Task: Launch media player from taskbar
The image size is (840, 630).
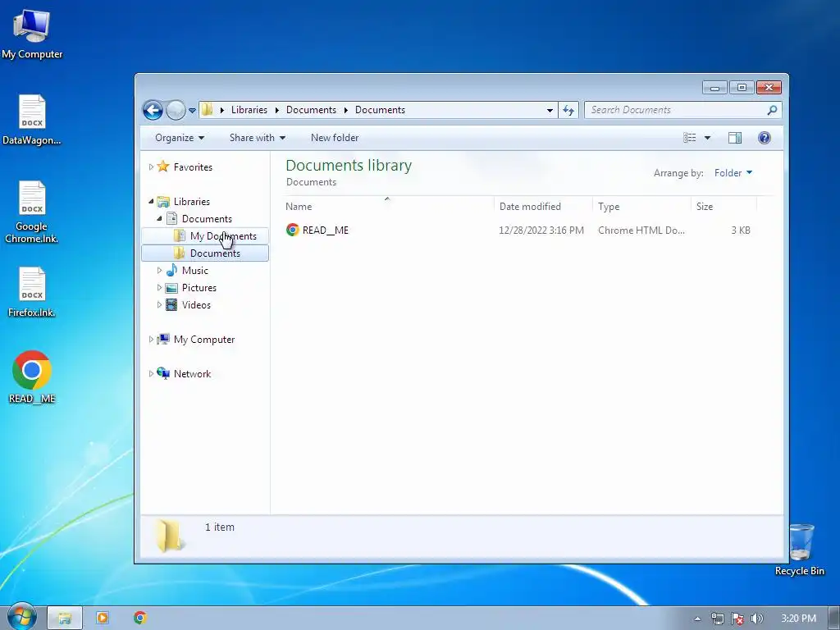Action: (103, 619)
